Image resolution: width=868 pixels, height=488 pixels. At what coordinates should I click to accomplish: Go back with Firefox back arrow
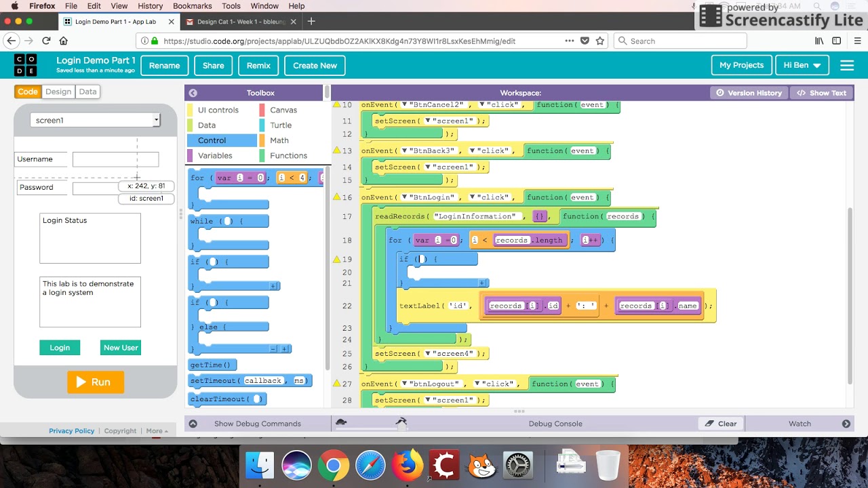pos(12,41)
